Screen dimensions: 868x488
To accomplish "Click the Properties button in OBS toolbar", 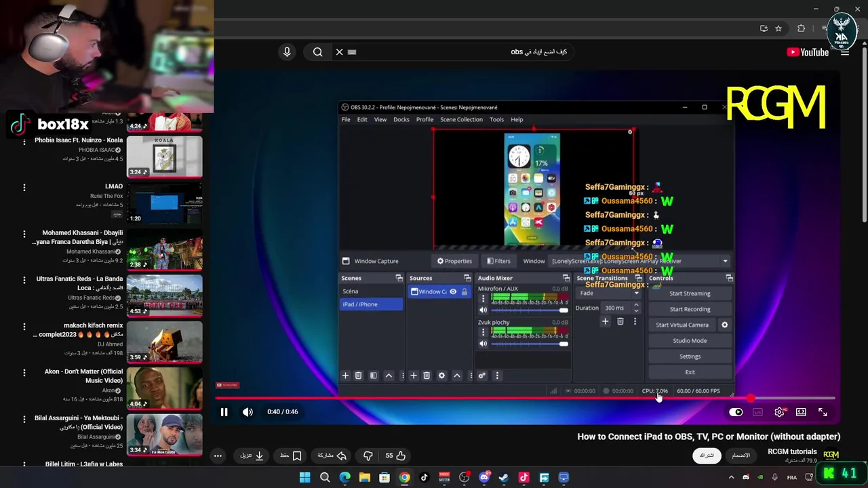I will point(454,261).
